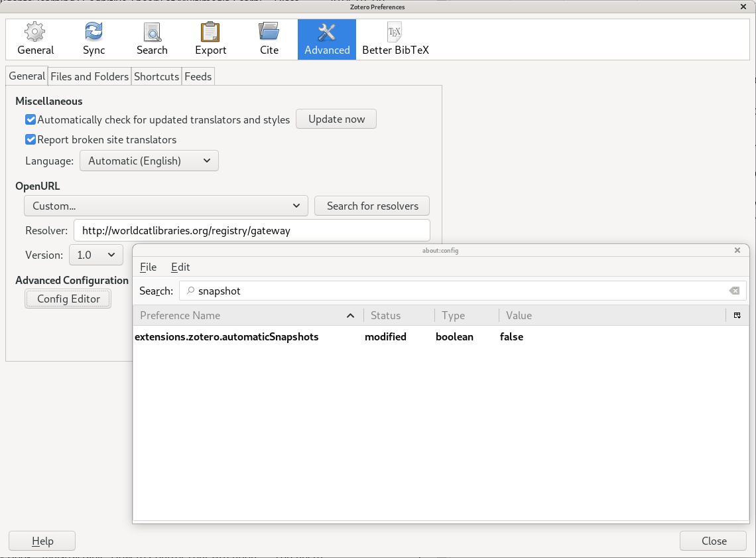Viewport: 756px width, 558px height.
Task: Open the Search preferences pane
Action: pos(152,40)
